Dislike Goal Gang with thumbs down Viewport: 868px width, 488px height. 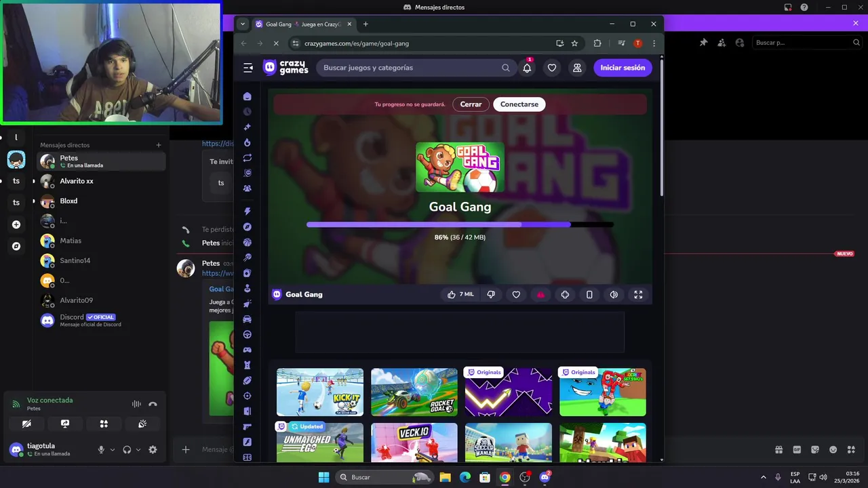click(x=491, y=294)
